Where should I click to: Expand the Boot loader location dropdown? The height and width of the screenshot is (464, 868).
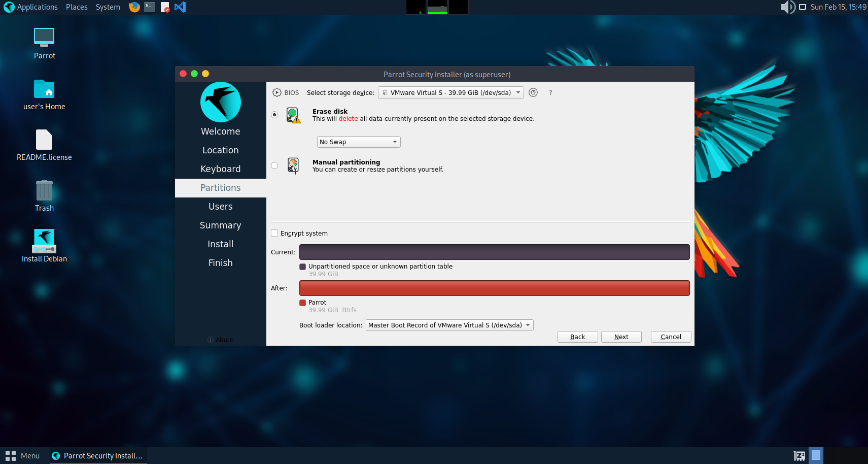click(x=449, y=325)
